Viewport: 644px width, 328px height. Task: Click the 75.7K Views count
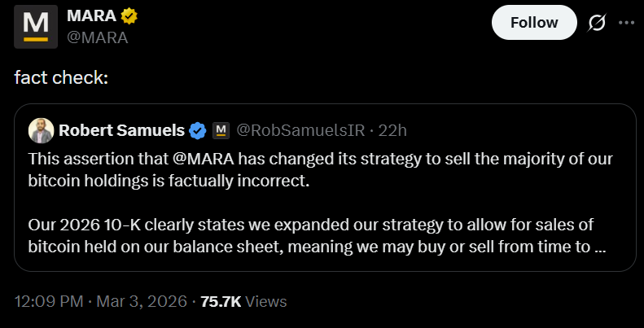(243, 301)
